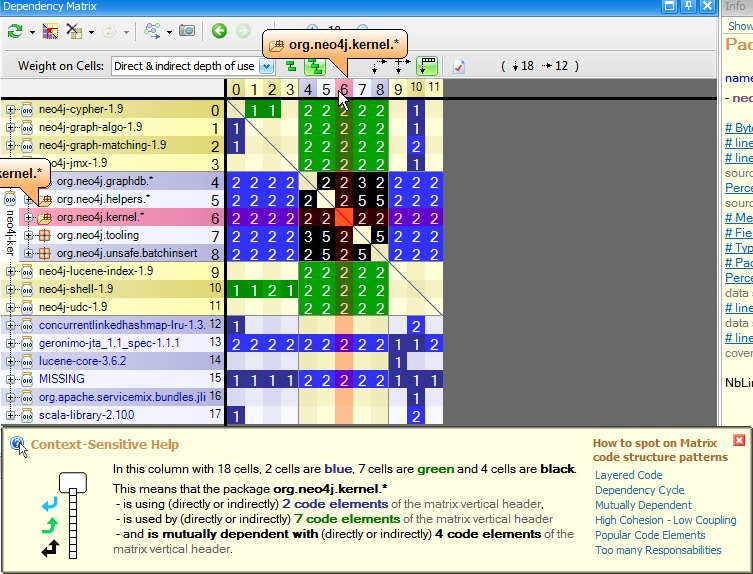Open the dropdown arrow beside graph export icon
The height and width of the screenshot is (574, 753).
coord(169,32)
